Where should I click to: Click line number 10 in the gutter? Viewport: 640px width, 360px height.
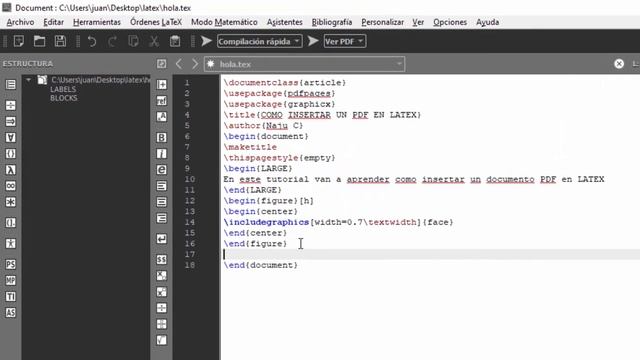pos(190,179)
